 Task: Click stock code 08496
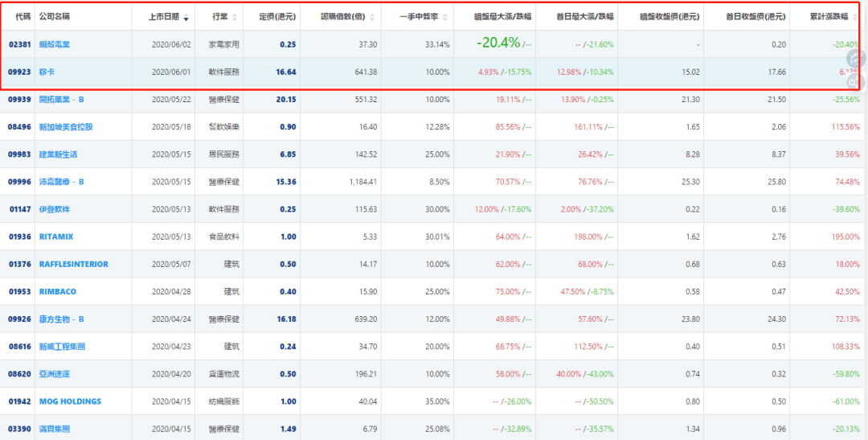point(19,127)
